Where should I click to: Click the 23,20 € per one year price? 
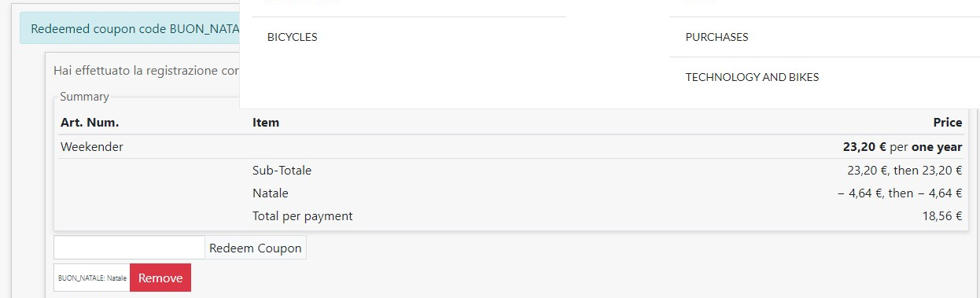pos(903,147)
